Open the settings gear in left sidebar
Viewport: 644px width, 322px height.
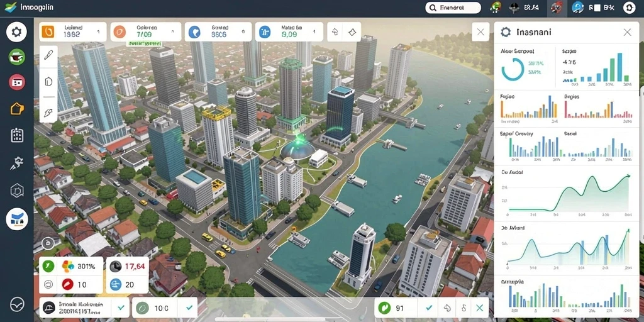point(16,32)
